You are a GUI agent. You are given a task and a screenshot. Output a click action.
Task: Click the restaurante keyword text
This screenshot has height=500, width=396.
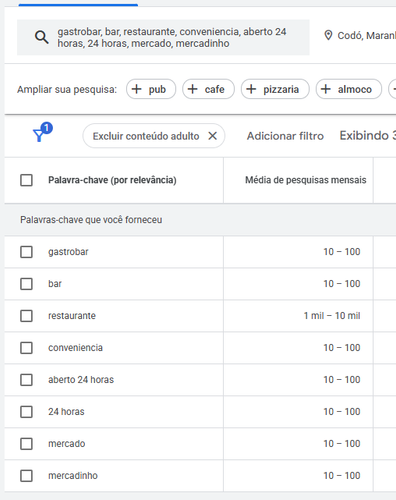[72, 316]
